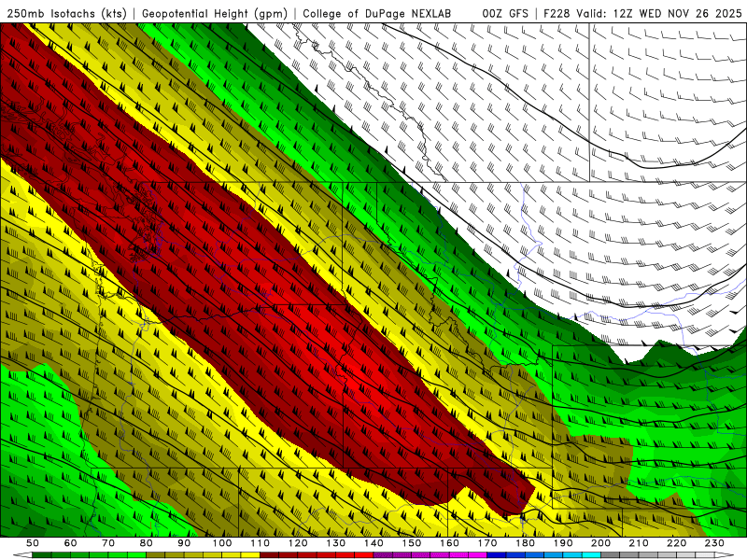Click the '60' color scale label
Screen dimensions: 747x560
coord(71,543)
